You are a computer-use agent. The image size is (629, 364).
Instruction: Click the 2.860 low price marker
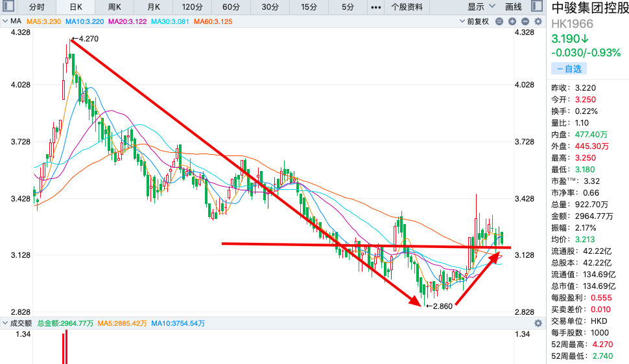(439, 306)
